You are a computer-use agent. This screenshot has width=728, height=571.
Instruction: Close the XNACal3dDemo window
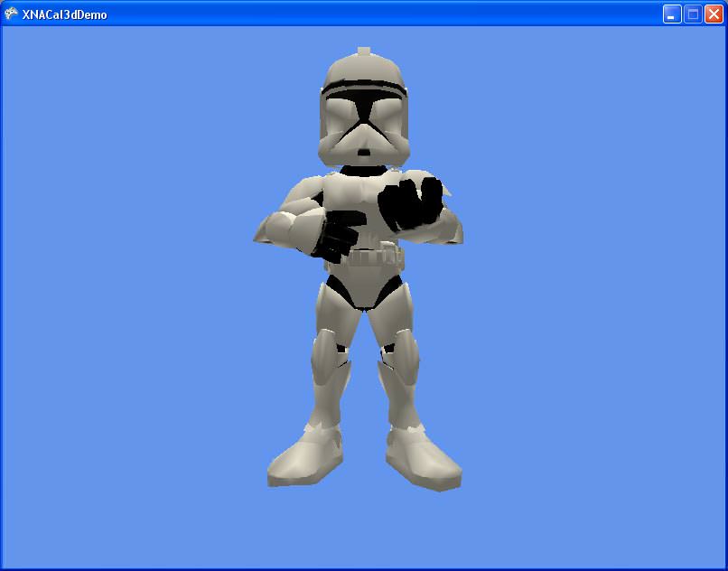click(x=714, y=14)
